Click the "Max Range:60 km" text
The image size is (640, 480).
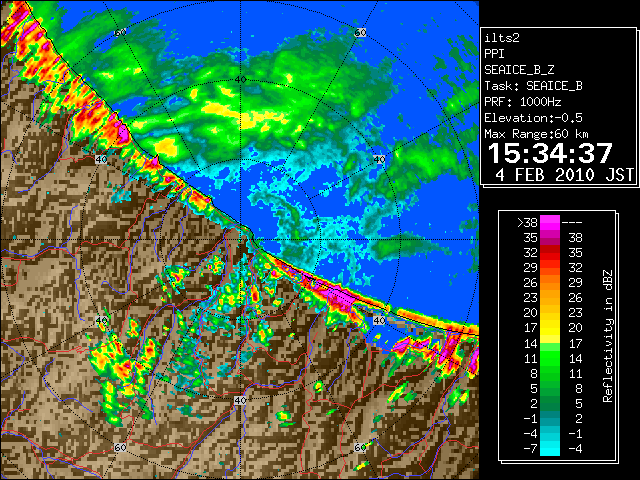(536, 134)
